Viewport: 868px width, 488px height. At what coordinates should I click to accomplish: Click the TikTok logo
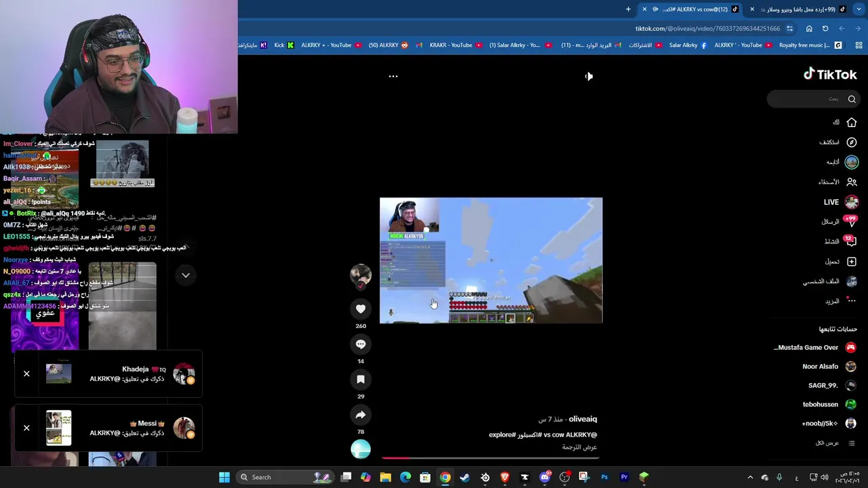[x=830, y=75]
